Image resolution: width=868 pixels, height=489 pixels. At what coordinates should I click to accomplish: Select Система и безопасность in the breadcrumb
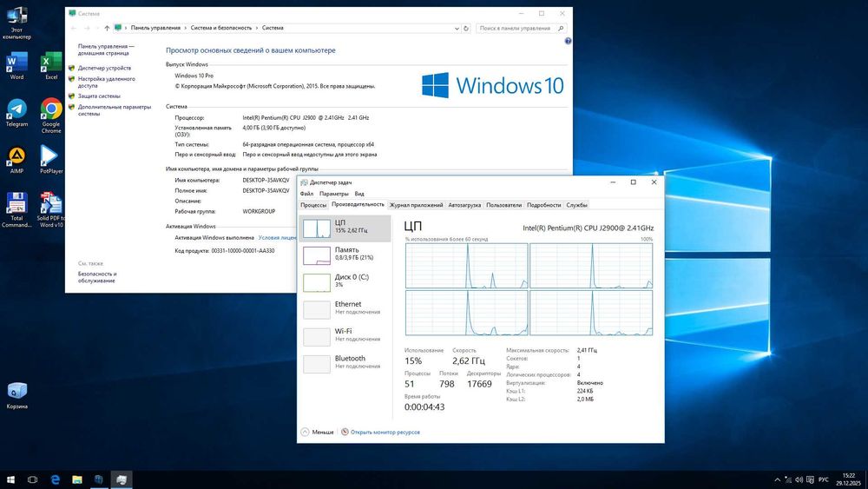point(220,28)
